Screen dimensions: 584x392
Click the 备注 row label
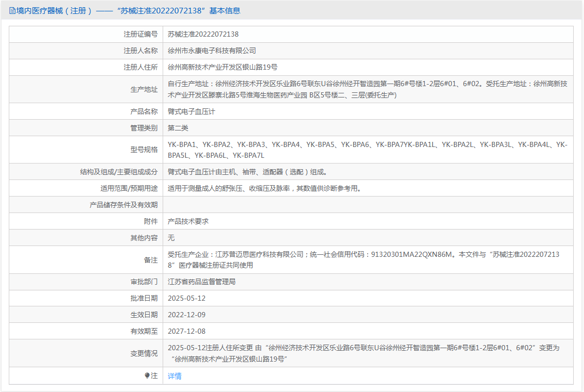(x=150, y=260)
